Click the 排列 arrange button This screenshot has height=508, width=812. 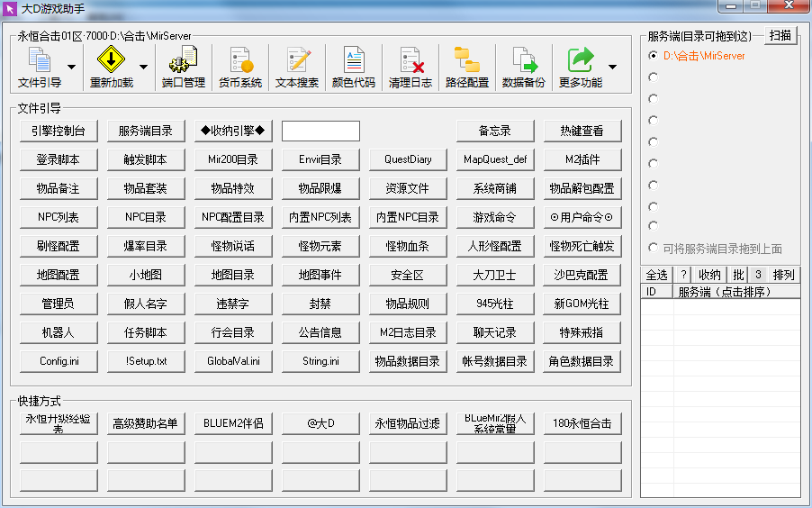click(x=783, y=275)
